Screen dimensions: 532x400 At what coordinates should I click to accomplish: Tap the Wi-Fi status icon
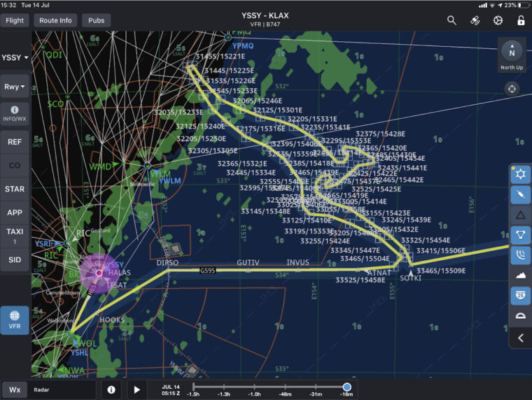492,5
